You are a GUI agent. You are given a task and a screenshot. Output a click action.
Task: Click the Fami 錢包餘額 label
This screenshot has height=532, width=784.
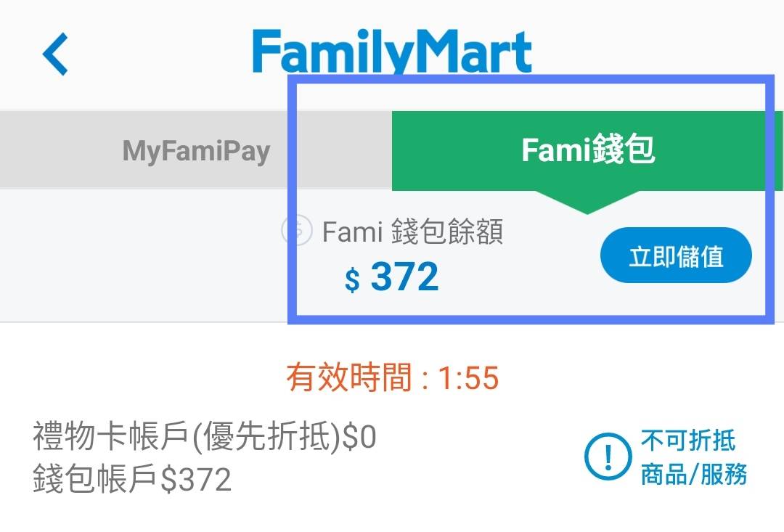(412, 232)
